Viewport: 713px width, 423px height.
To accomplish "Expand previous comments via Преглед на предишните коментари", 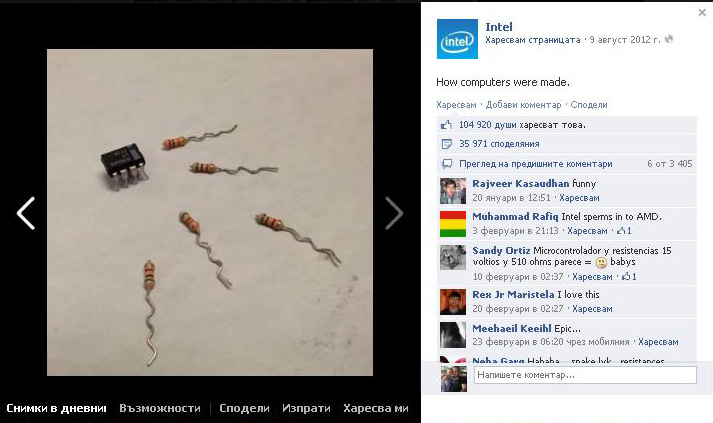I will (536, 164).
